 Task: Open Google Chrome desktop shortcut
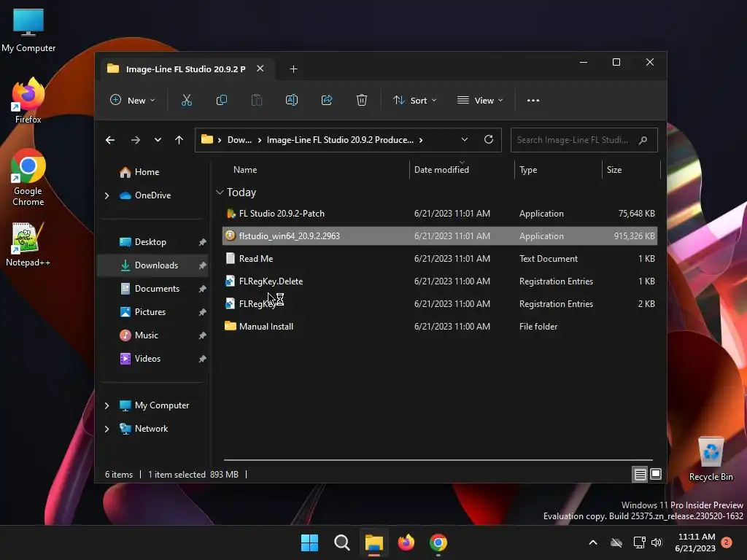28,177
